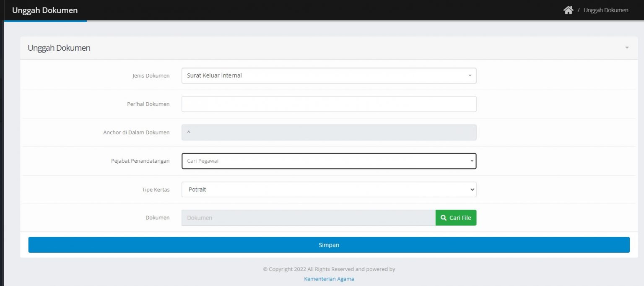Viewport: 644px width, 286px height.
Task: Click the Pejabat Penandatangan label
Action: click(x=140, y=161)
